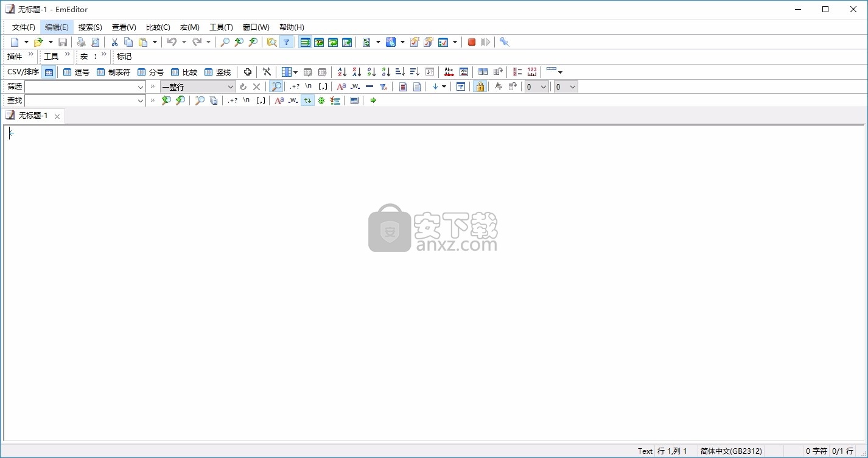Select the 无标题-1 document tab
This screenshot has width=868, height=458.
click(33, 116)
